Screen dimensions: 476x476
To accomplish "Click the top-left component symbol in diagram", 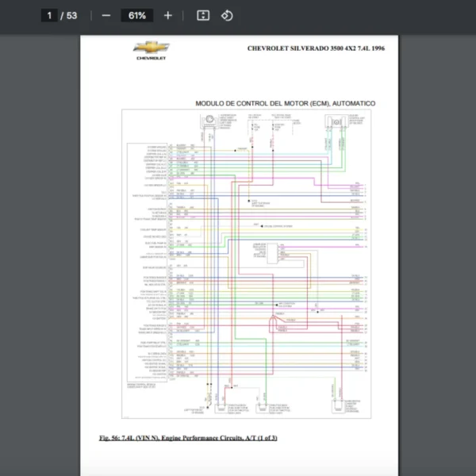I will (x=207, y=121).
